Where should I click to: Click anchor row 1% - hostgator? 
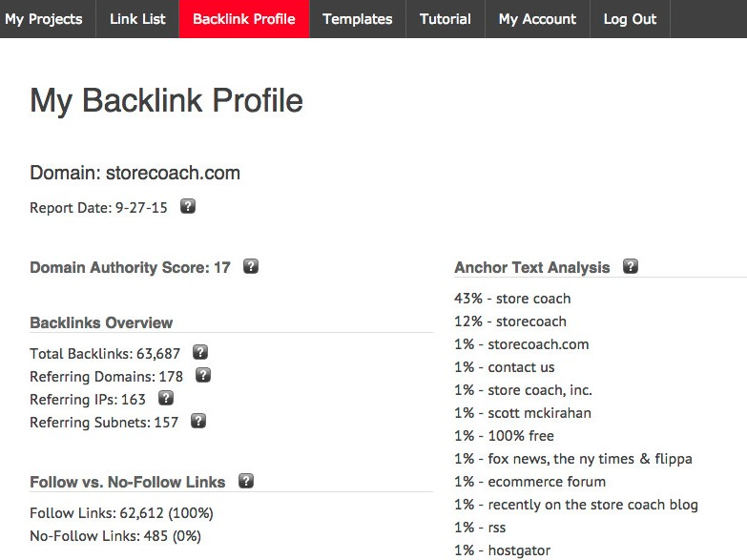(502, 550)
